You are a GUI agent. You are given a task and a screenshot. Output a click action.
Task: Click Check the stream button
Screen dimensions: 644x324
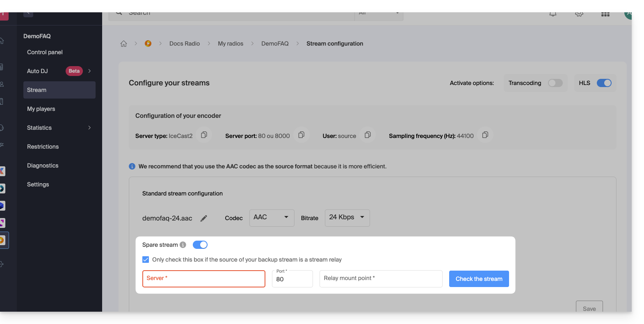[479, 279]
